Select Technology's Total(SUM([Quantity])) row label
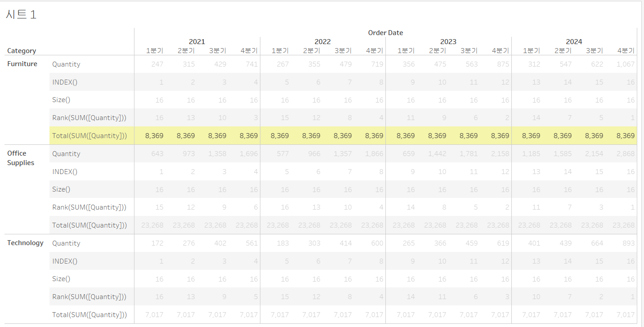Image resolution: width=644 pixels, height=327 pixels. [x=89, y=314]
